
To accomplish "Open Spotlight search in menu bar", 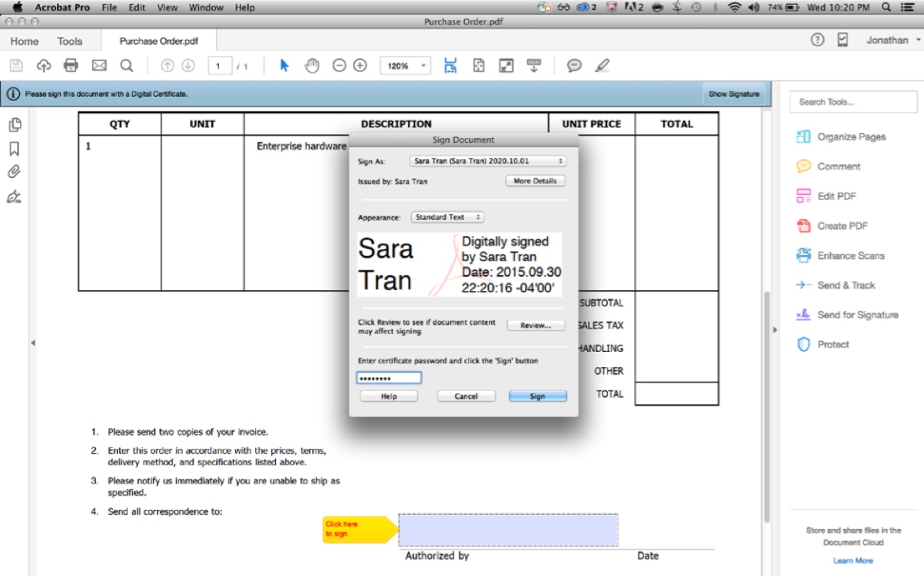I will pyautogui.click(x=886, y=8).
